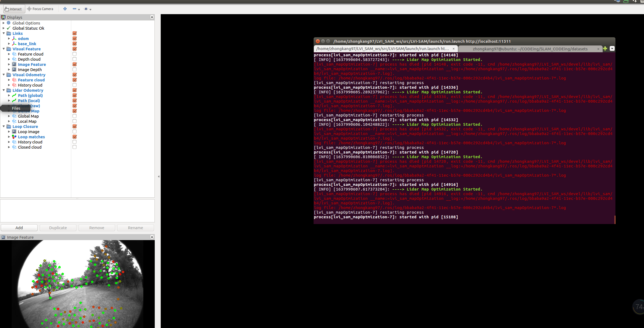Screen dimensions: 644x328
Task: Collapse the Loop Closure group
Action: coord(3,126)
